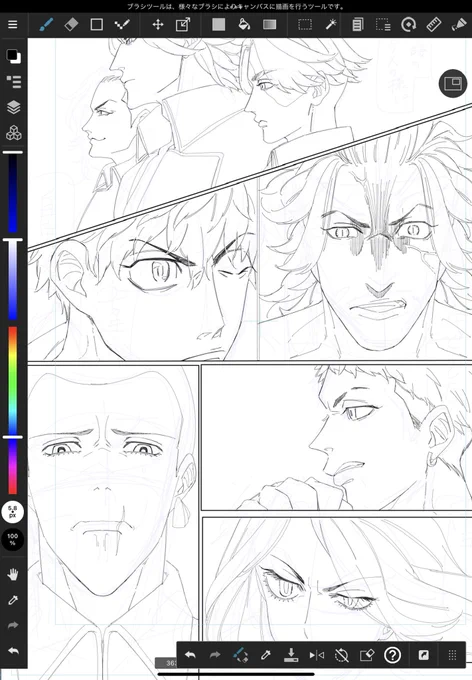472x680 pixels.
Task: Open the Help question mark
Action: tap(393, 655)
